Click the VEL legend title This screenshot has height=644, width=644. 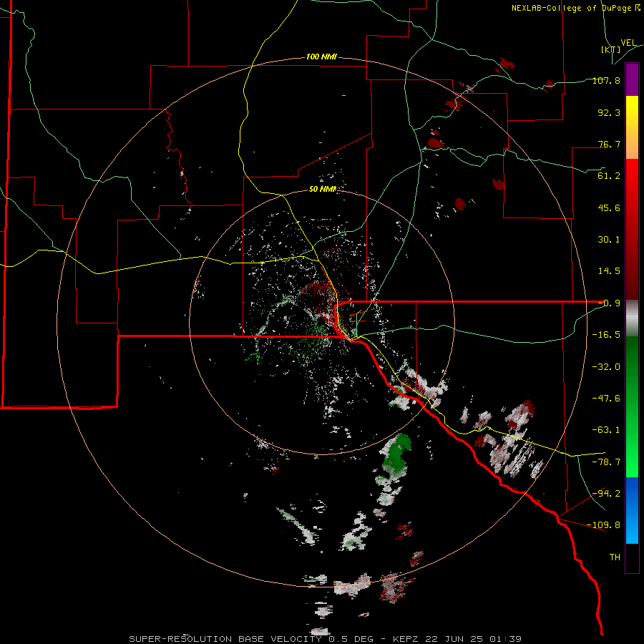pos(628,42)
